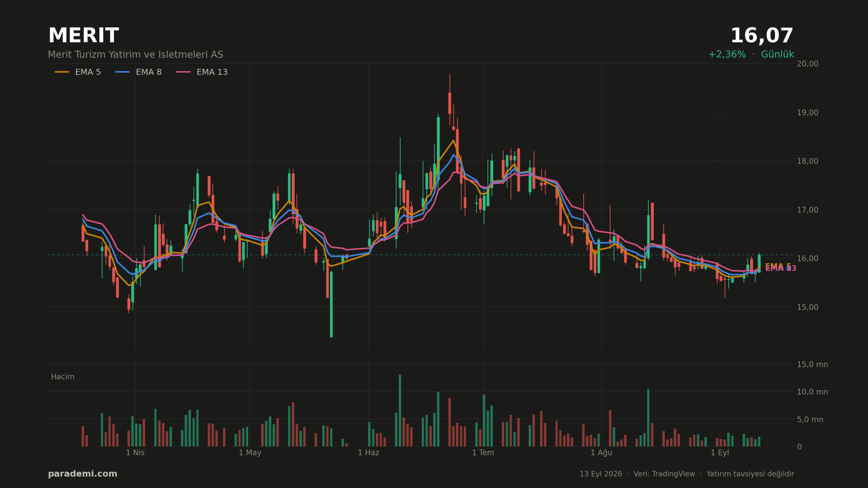This screenshot has width=868, height=488.
Task: Open the parademi.com footer link
Action: pyautogui.click(x=82, y=474)
